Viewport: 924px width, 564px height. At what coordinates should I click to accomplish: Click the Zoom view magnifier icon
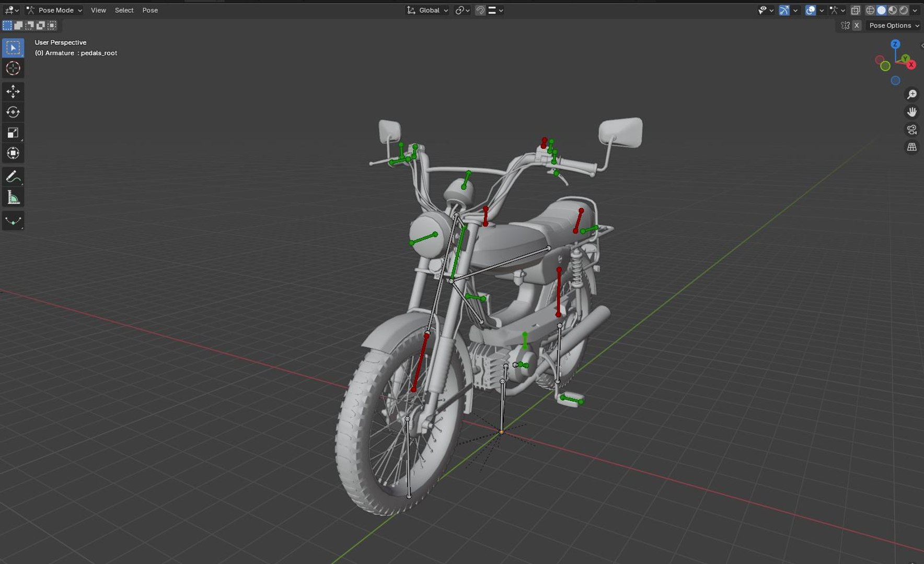pos(912,95)
